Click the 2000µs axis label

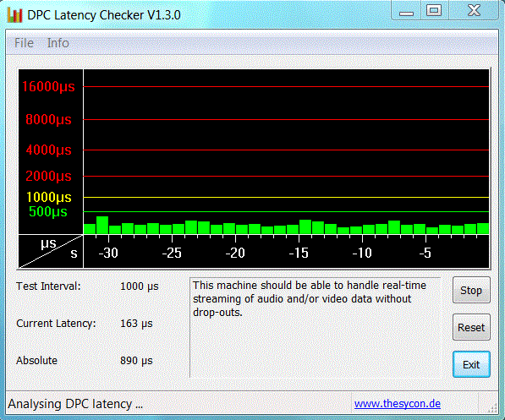tap(48, 177)
